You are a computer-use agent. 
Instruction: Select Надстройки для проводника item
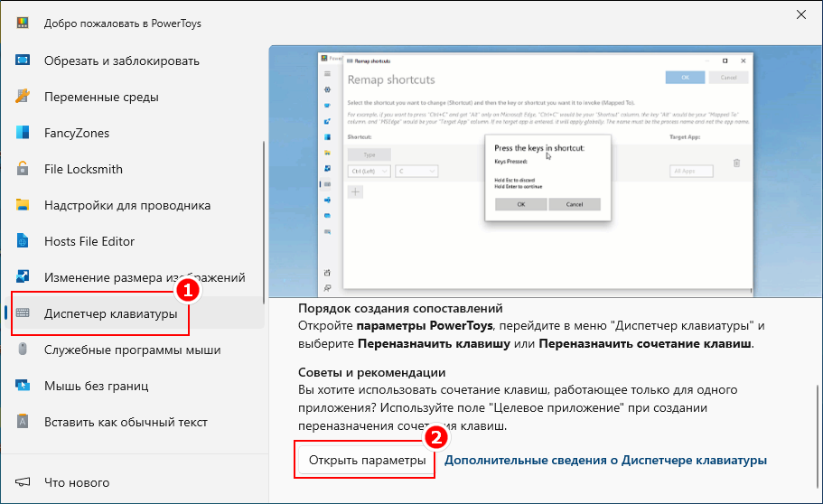coord(135,205)
